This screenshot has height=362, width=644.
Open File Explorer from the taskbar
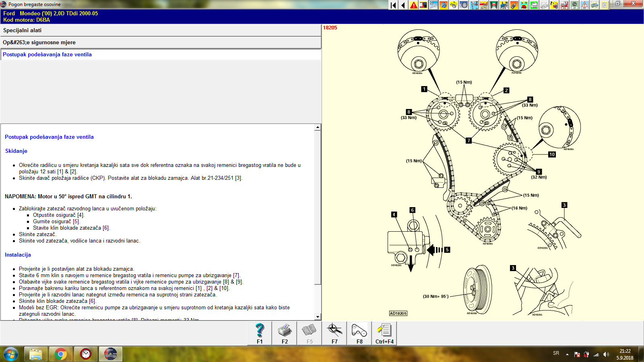pos(36,354)
